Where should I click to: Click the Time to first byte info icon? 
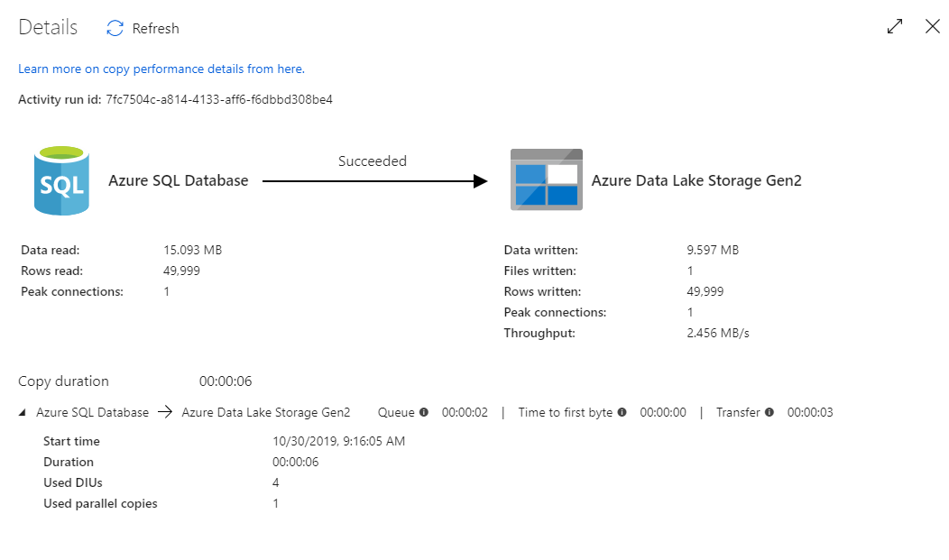pos(622,412)
